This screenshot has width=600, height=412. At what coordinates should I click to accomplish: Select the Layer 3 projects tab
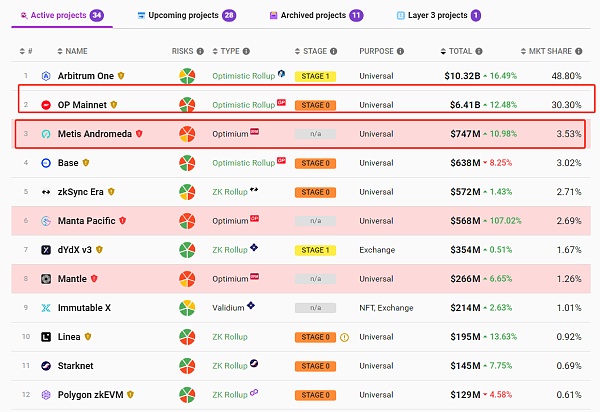(438, 16)
